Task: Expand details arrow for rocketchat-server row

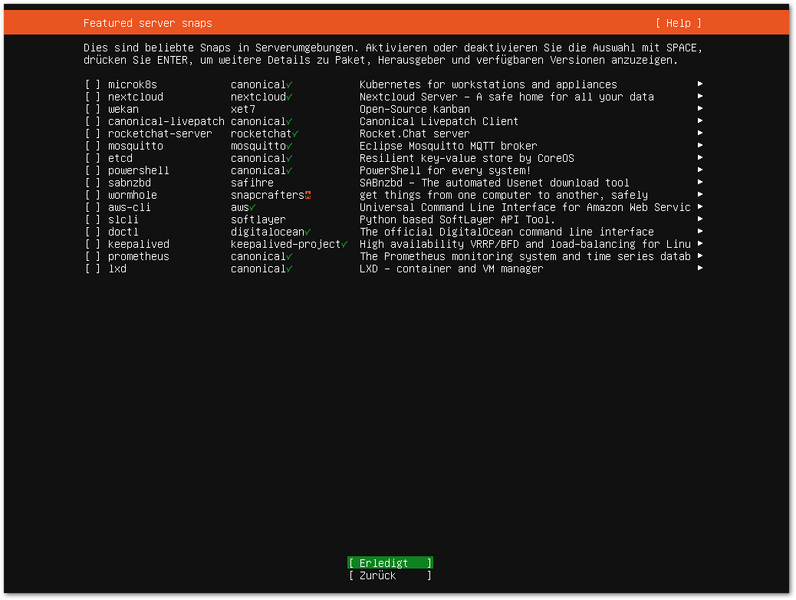Action: tap(700, 133)
